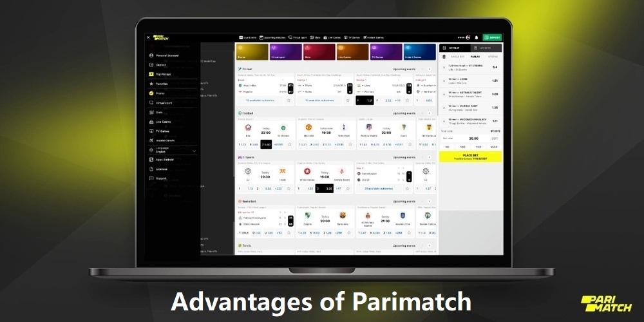Select highlighted Lille match odds 2

(266, 144)
